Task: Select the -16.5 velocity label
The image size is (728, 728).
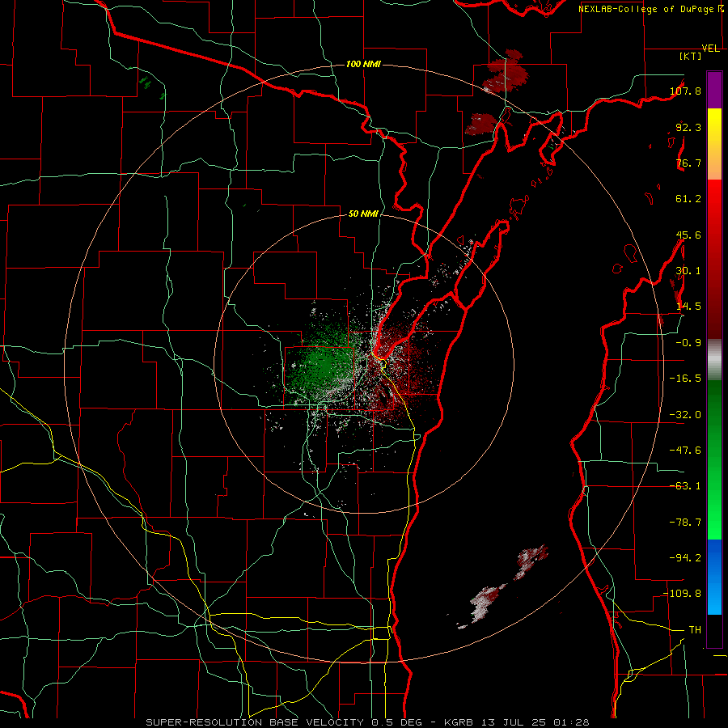Action: click(686, 379)
